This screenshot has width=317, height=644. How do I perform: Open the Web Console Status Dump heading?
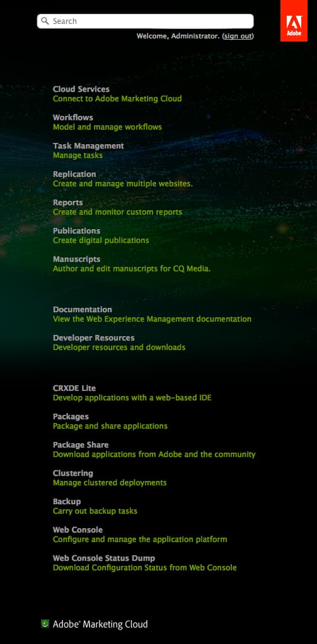click(x=104, y=558)
